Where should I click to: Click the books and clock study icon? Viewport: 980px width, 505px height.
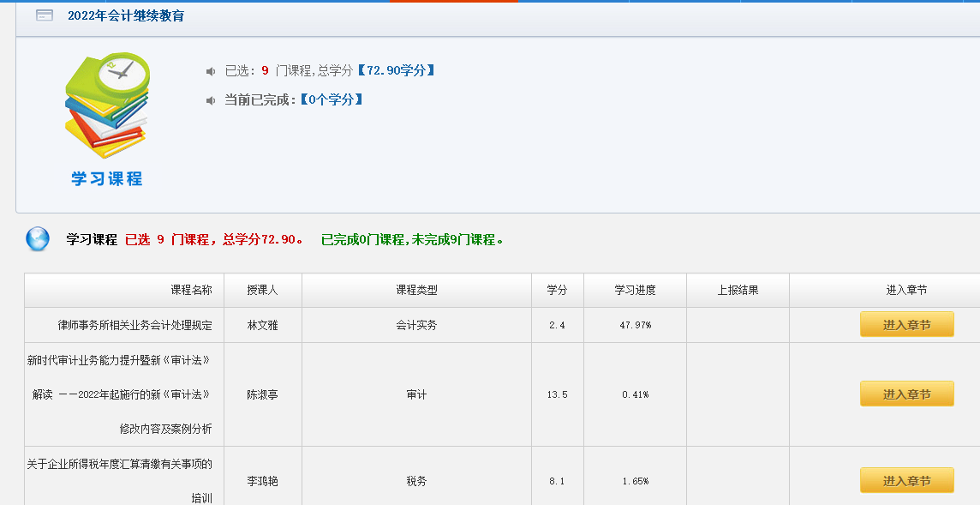(107, 105)
